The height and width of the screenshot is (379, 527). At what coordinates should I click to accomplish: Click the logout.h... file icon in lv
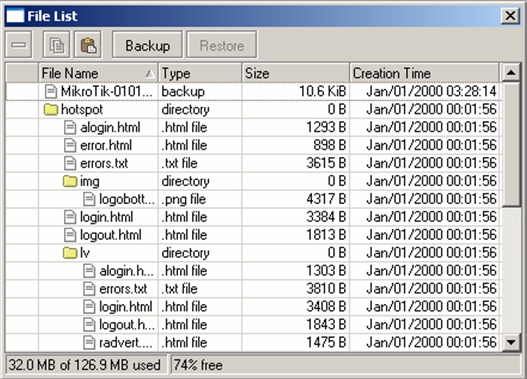[89, 325]
